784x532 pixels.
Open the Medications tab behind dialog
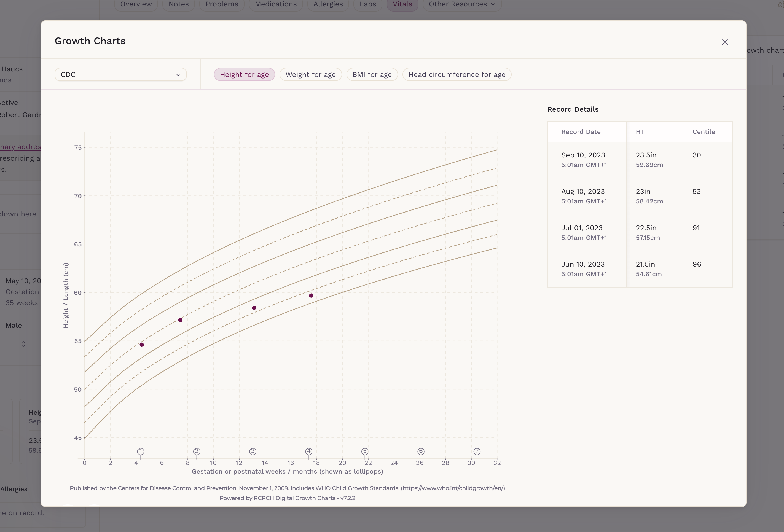pyautogui.click(x=276, y=4)
